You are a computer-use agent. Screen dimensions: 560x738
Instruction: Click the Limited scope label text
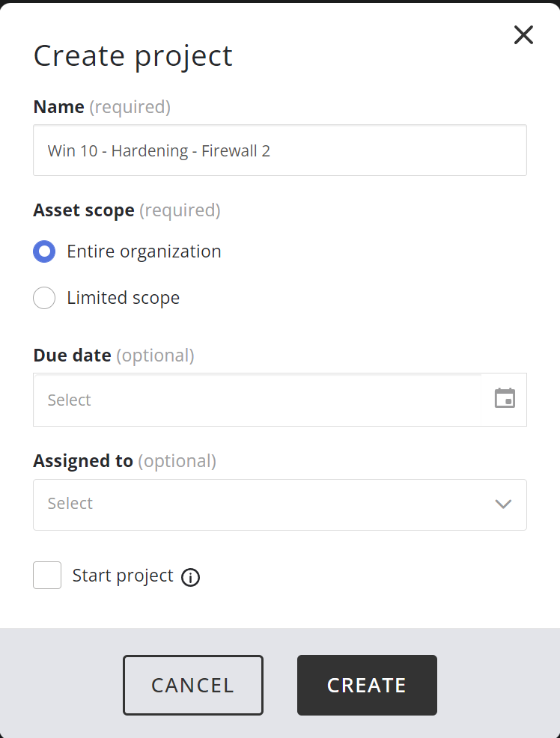point(123,298)
